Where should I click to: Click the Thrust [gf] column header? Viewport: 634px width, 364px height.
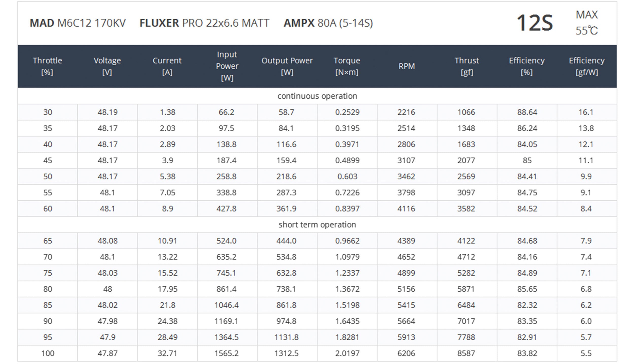point(467,66)
